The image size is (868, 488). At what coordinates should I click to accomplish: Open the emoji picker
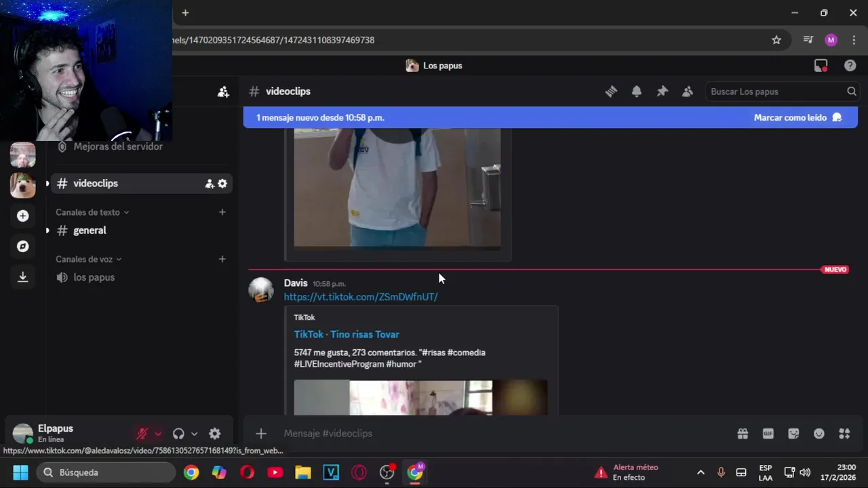(x=819, y=434)
